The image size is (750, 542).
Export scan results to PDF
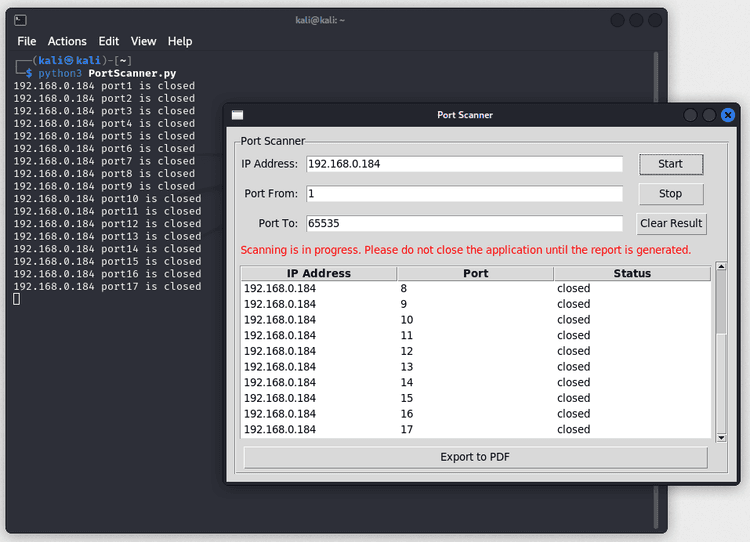[x=475, y=457]
